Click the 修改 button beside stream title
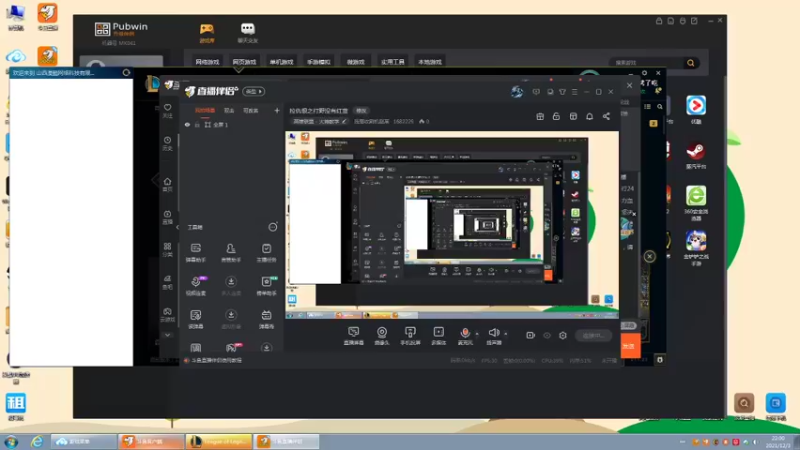The width and height of the screenshot is (800, 450). pyautogui.click(x=361, y=111)
